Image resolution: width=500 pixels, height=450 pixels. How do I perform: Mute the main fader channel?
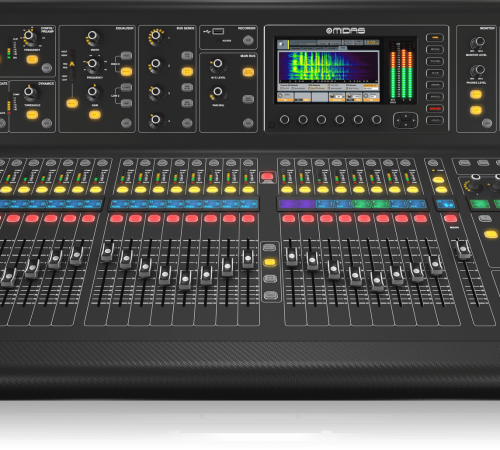[x=450, y=219]
